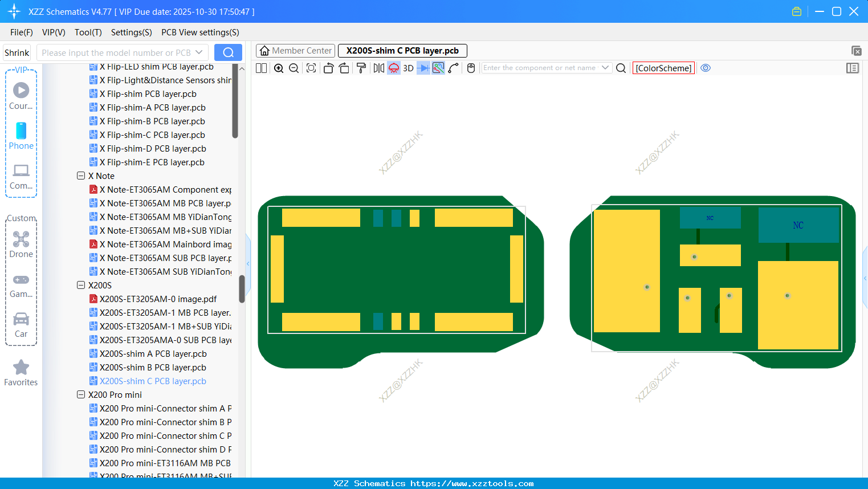
Task: Select the zoom out tool
Action: click(293, 68)
